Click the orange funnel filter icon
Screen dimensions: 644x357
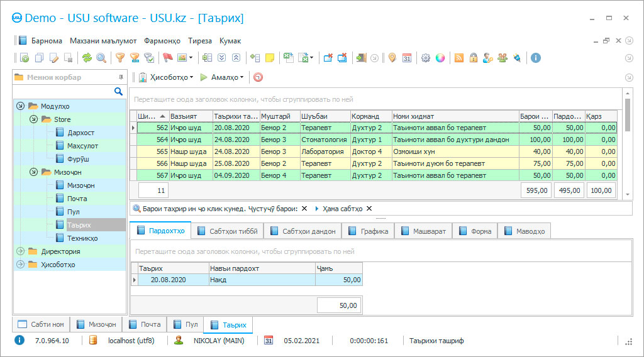pos(119,58)
